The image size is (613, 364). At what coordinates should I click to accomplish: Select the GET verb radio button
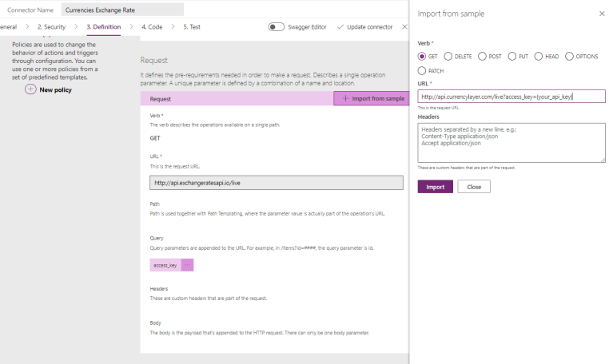pos(422,56)
